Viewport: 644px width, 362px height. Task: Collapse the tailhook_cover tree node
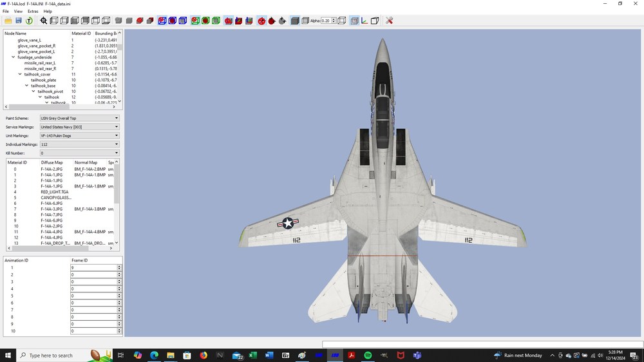[20, 74]
